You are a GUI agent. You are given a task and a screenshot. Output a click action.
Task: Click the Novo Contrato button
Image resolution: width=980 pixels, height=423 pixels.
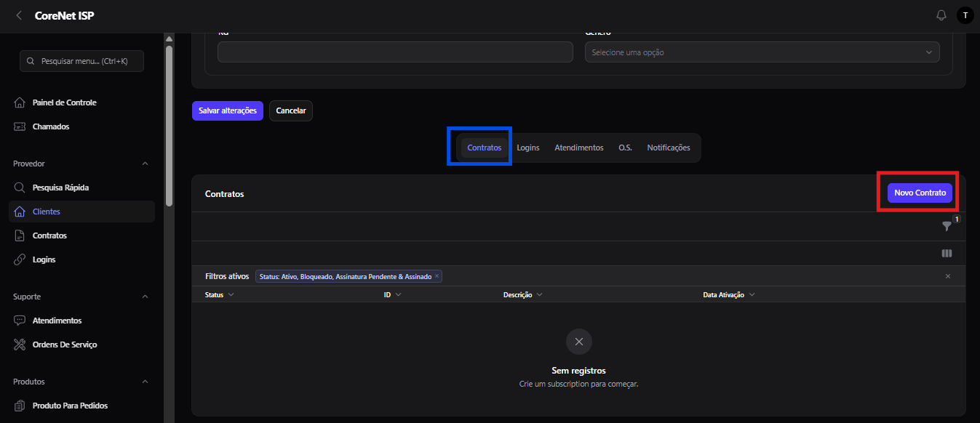(x=920, y=193)
